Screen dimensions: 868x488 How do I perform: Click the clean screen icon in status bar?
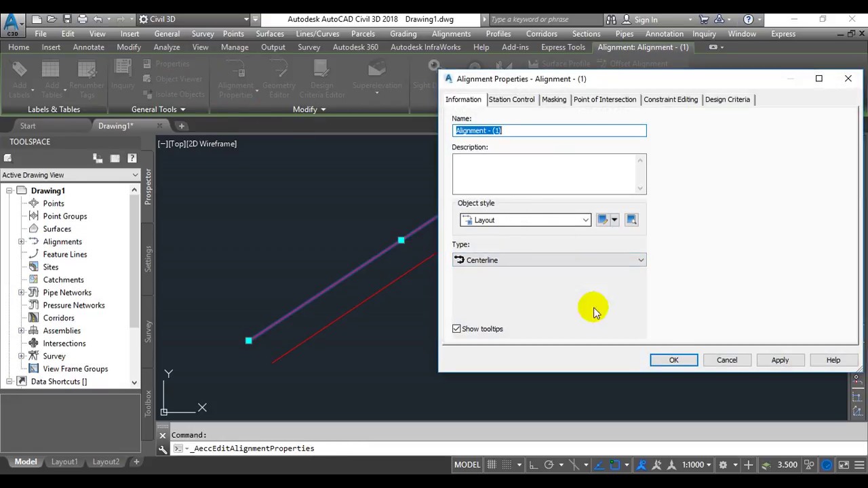pos(844,465)
